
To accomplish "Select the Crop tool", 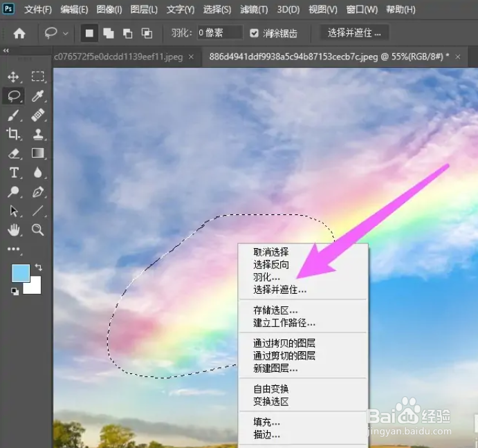I will pos(13,134).
